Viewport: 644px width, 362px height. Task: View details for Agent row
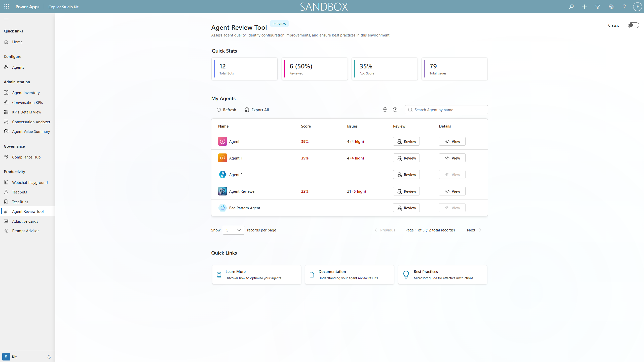tap(452, 141)
